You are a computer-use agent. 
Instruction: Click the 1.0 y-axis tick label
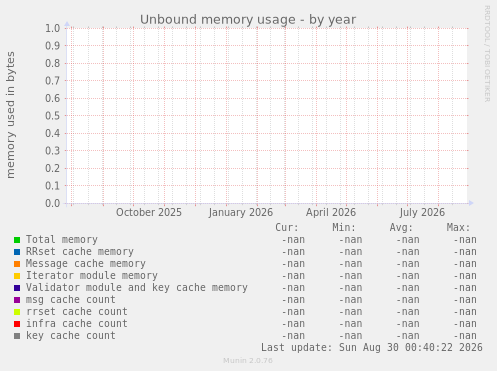53,28
